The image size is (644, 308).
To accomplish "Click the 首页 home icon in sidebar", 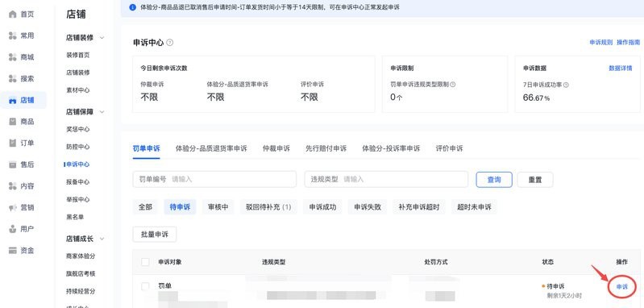I will (x=13, y=15).
